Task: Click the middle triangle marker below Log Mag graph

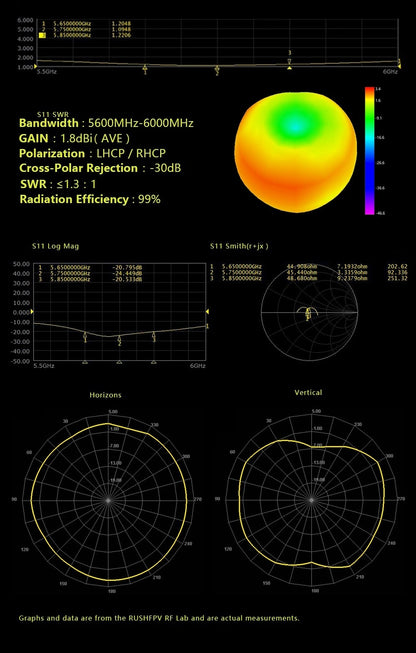Action: pyautogui.click(x=120, y=362)
